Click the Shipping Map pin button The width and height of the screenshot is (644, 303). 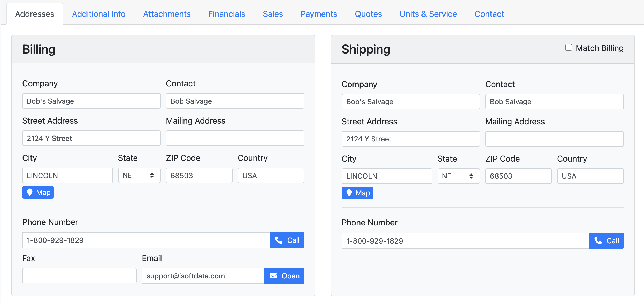(x=357, y=193)
